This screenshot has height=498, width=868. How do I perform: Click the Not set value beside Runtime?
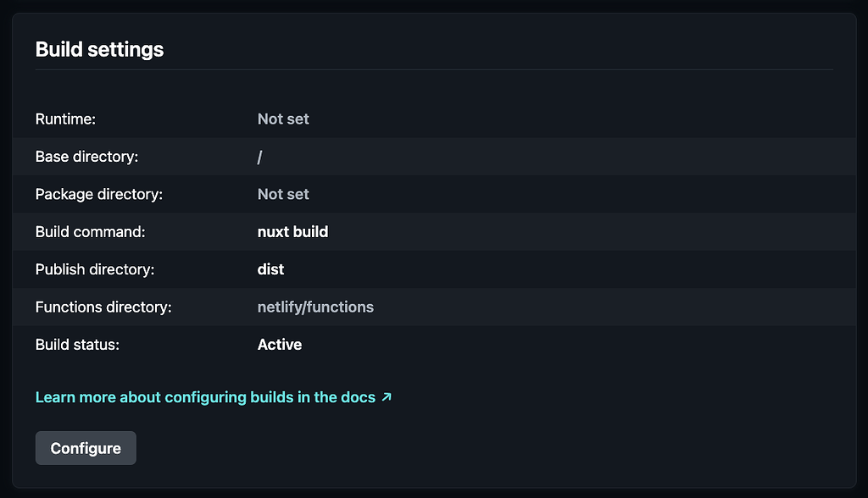pos(283,119)
